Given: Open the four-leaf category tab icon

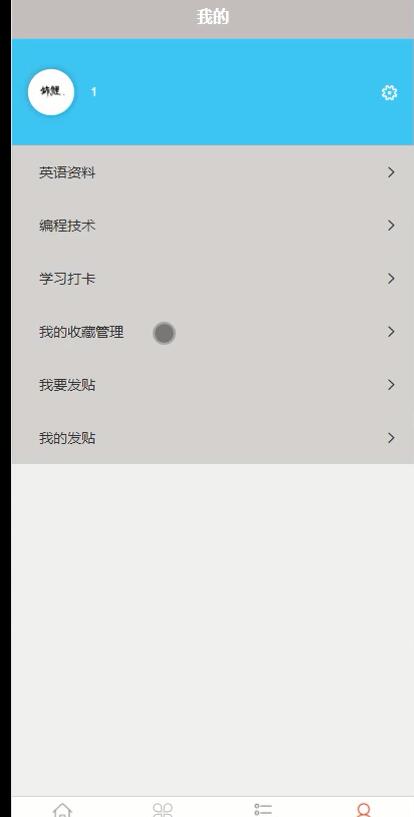Looking at the screenshot, I should (x=162, y=810).
